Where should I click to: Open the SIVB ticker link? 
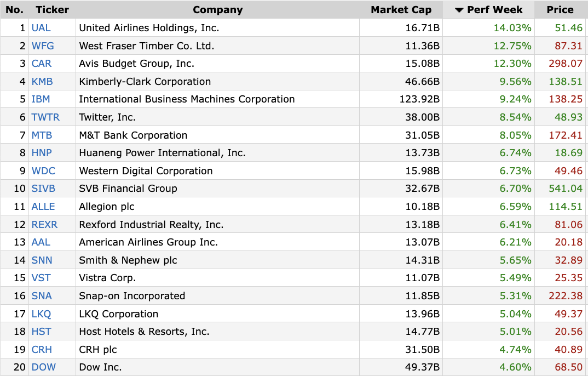pyautogui.click(x=43, y=189)
